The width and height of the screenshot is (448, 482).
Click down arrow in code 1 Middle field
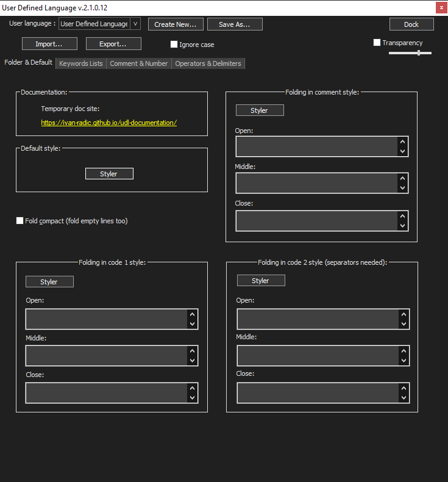(x=193, y=360)
